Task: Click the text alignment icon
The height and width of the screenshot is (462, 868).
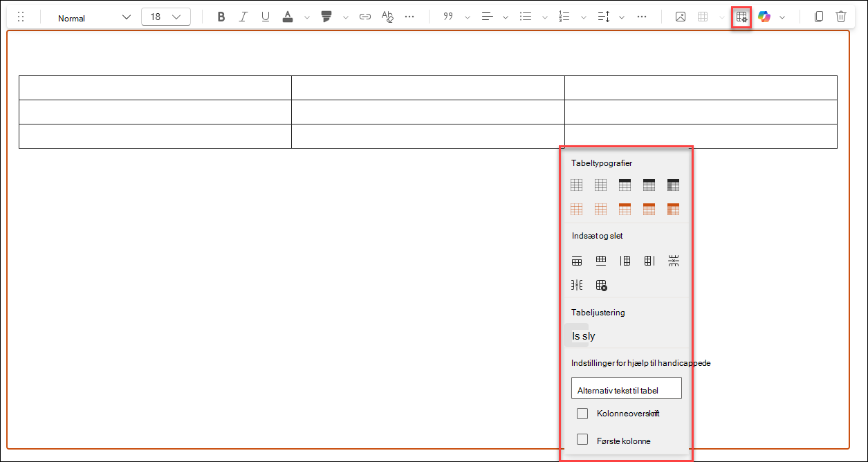Action: [487, 17]
